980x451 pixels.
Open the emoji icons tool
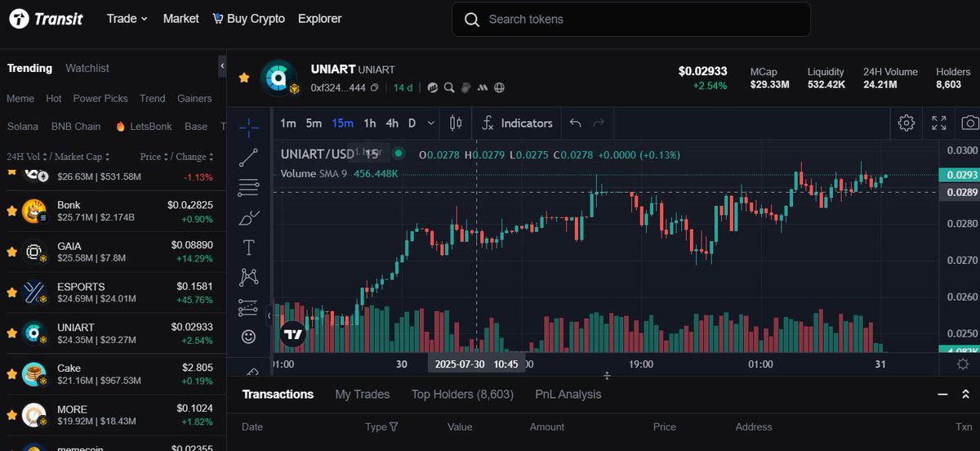coord(249,337)
